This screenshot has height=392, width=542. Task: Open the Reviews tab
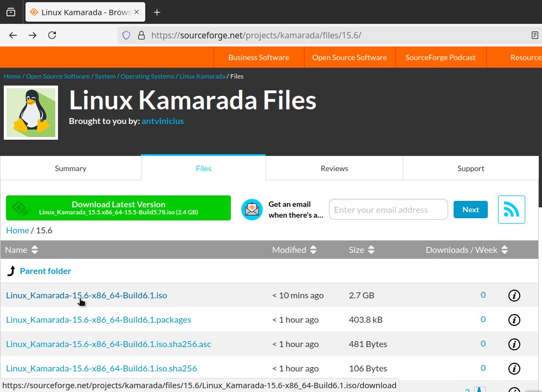click(x=334, y=168)
